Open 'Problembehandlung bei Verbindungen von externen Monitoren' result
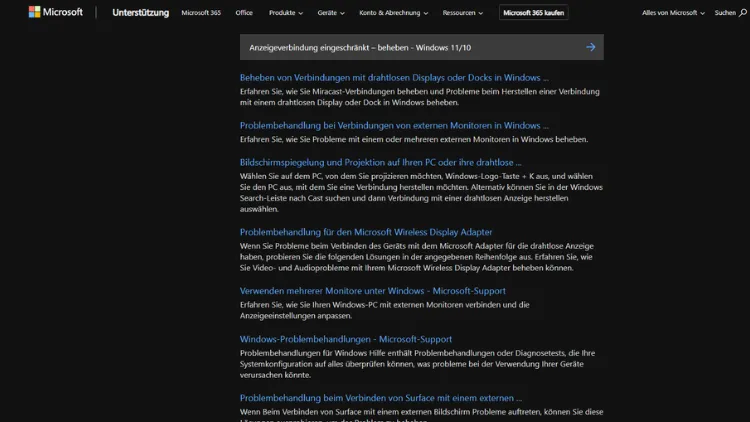This screenshot has height=422, width=750. pos(394,125)
